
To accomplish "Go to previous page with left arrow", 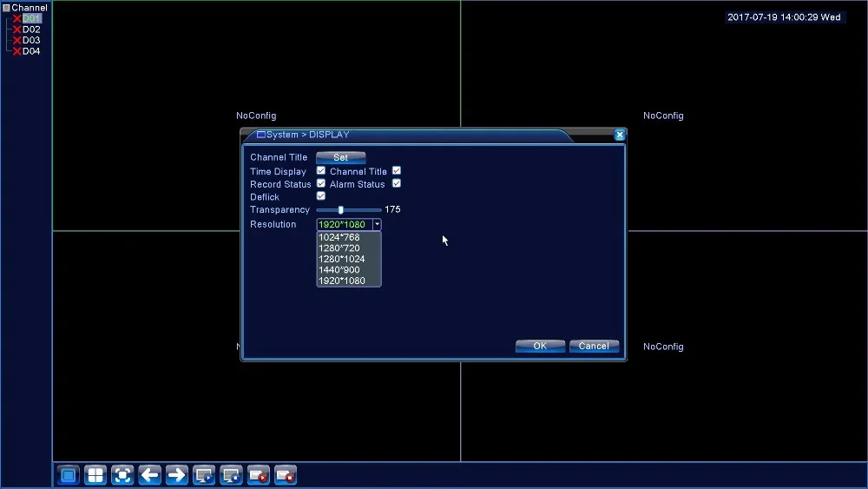I will click(150, 475).
